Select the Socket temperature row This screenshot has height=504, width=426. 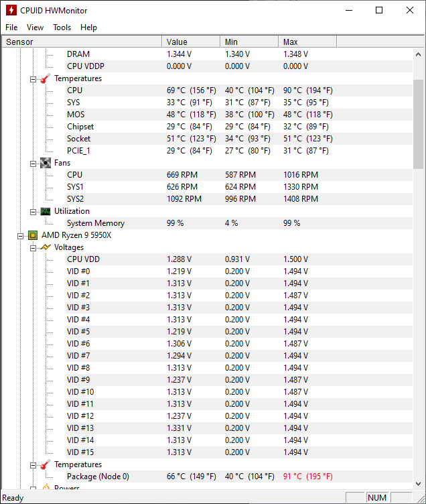(x=239, y=139)
